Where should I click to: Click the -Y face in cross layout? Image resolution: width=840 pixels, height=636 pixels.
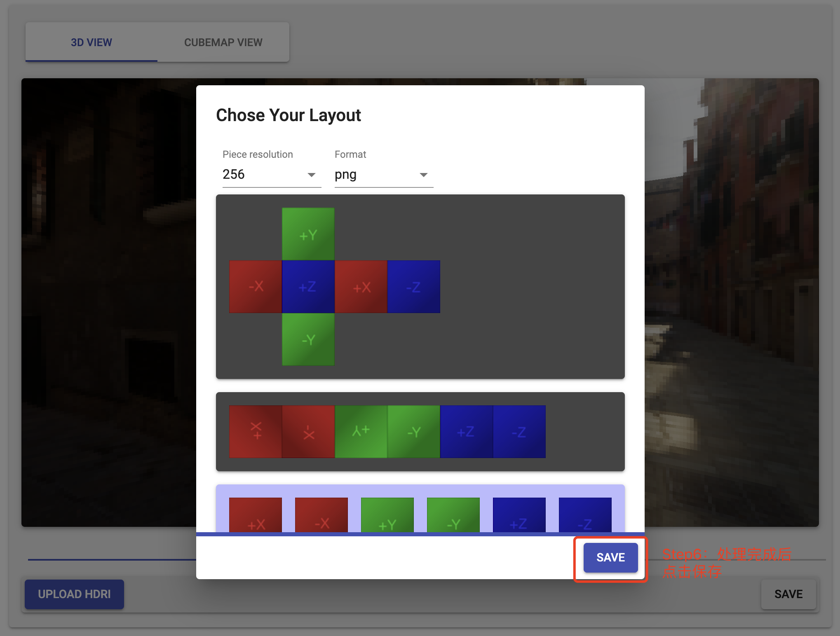[308, 339]
